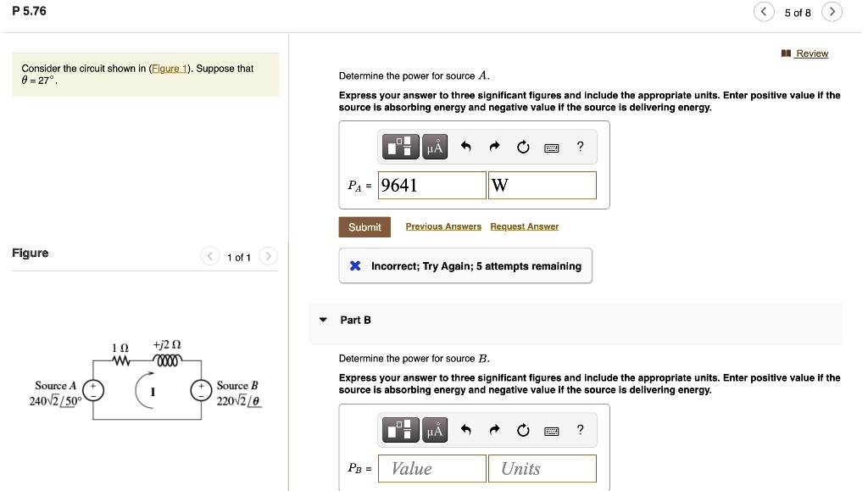Advance to next problem via 5 of 8 chevron
Image resolution: width=868 pixels, height=491 pixels.
(832, 12)
